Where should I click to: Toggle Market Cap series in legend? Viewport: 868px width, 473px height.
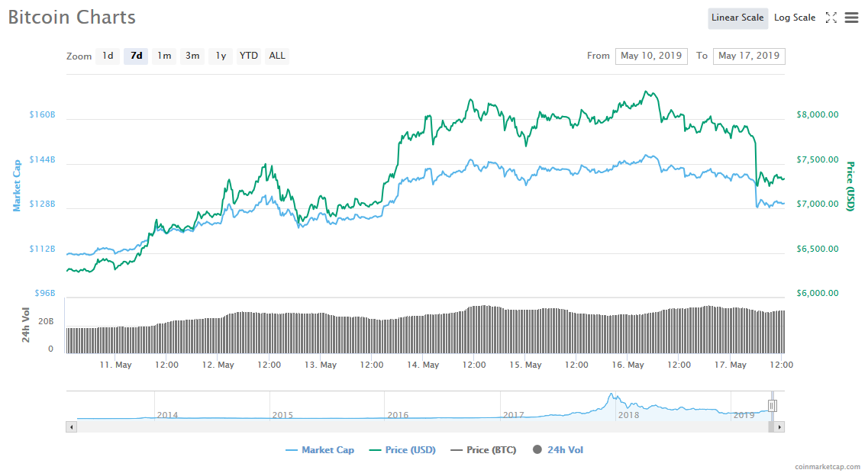point(320,450)
